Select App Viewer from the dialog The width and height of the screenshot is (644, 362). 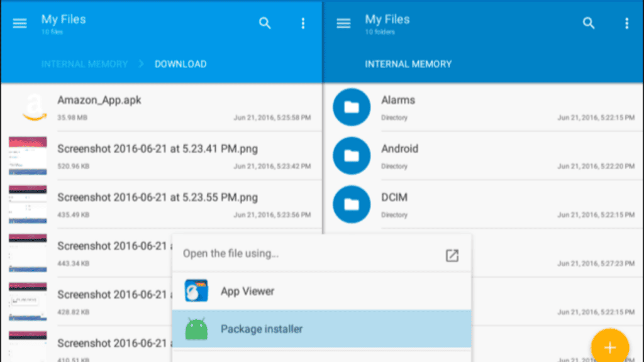[247, 290]
